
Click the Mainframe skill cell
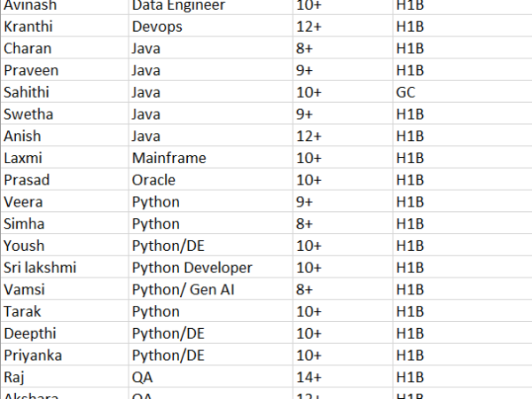[168, 158]
